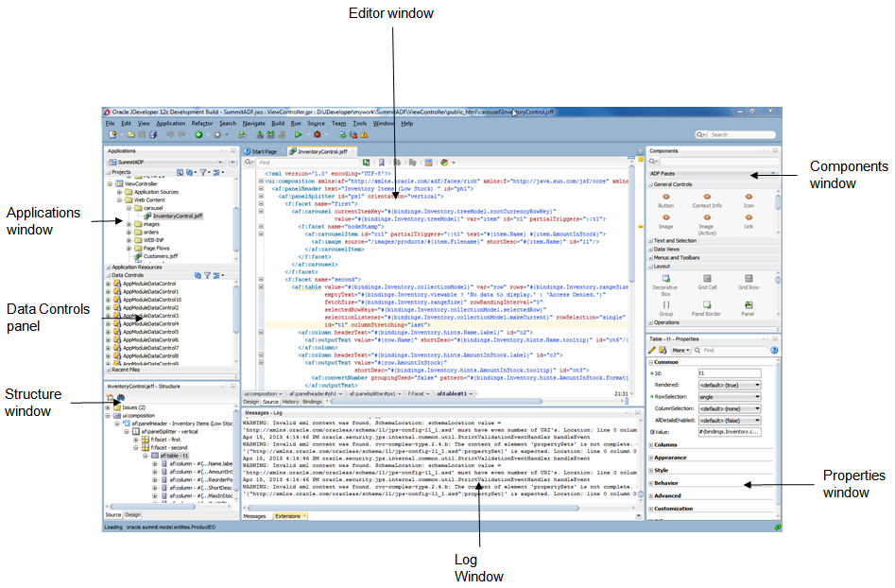Click the binoculars icon in Structure window
The height and width of the screenshot is (588, 895).
tap(121, 397)
